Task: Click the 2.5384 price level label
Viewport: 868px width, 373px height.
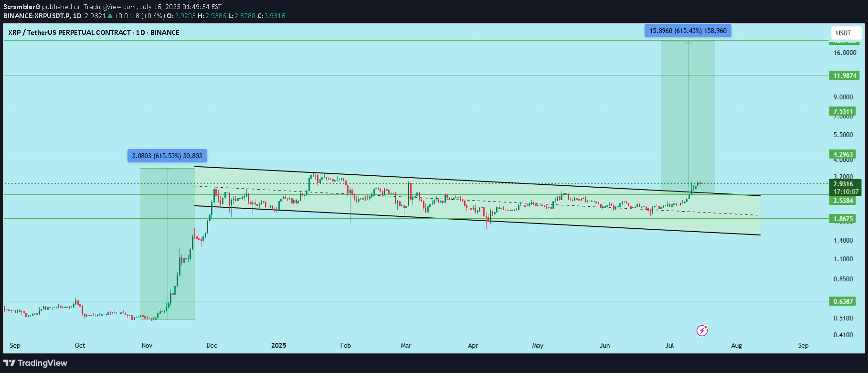Action: pyautogui.click(x=843, y=201)
